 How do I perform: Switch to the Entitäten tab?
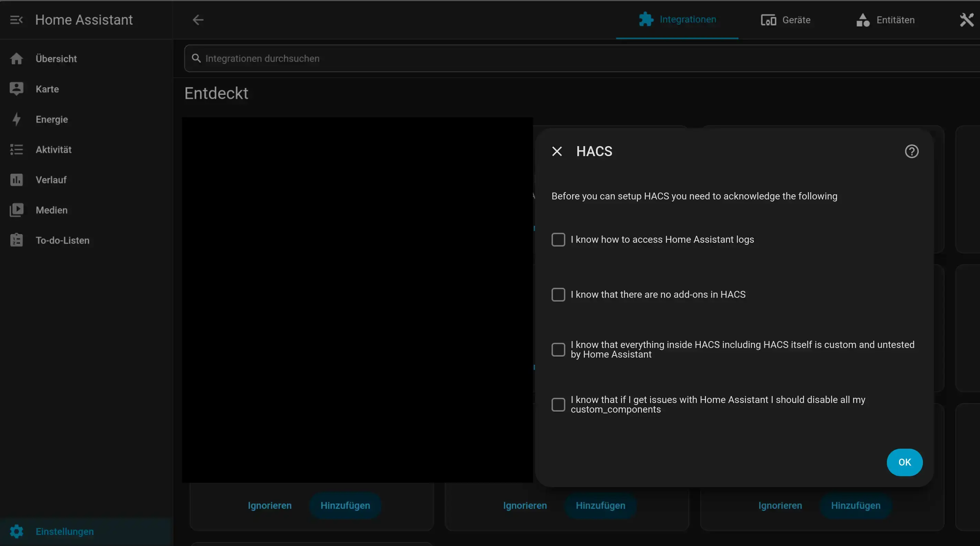pos(885,20)
